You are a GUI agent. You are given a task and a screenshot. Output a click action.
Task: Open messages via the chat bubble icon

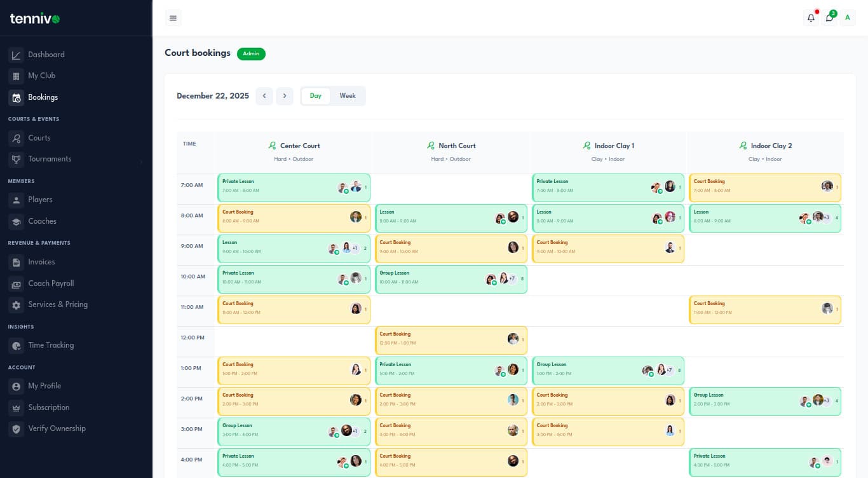(x=829, y=17)
